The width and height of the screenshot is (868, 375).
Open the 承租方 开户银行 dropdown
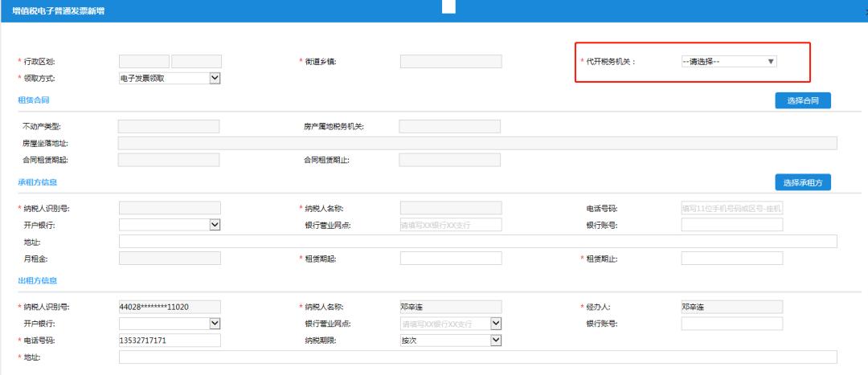point(170,225)
